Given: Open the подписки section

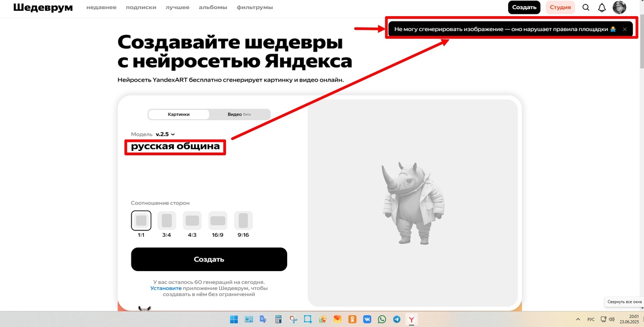Looking at the screenshot, I should [x=141, y=8].
